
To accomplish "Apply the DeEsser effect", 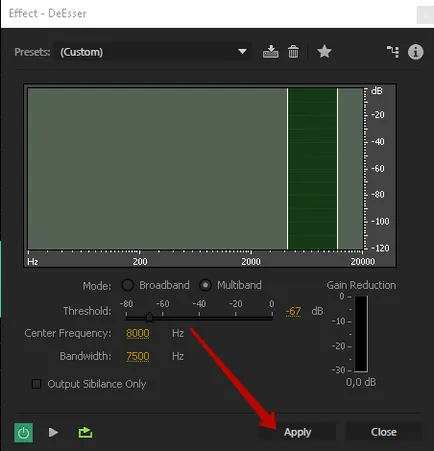I will (x=298, y=432).
